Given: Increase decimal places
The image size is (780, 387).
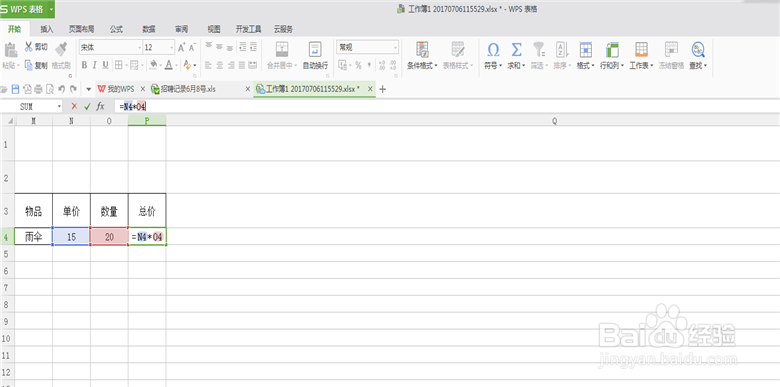Looking at the screenshot, I should pyautogui.click(x=382, y=65).
